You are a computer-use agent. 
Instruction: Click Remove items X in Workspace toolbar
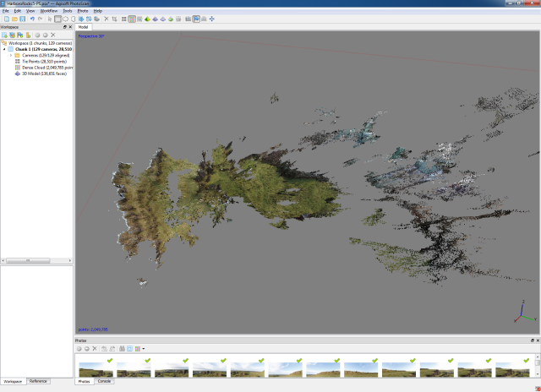(52, 35)
